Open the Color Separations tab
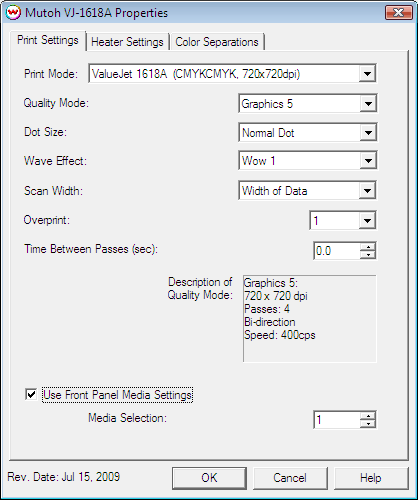 tap(217, 42)
